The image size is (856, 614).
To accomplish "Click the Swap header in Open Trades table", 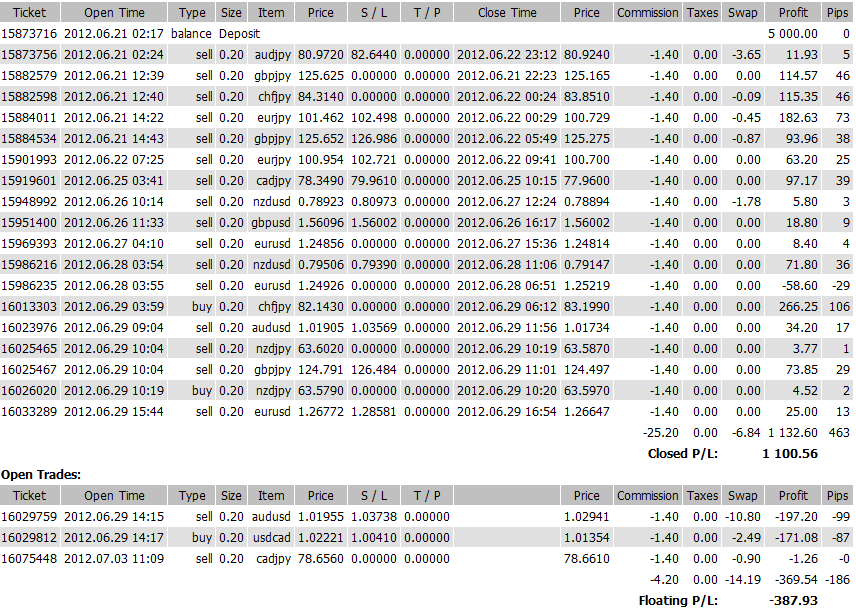I will pos(742,496).
